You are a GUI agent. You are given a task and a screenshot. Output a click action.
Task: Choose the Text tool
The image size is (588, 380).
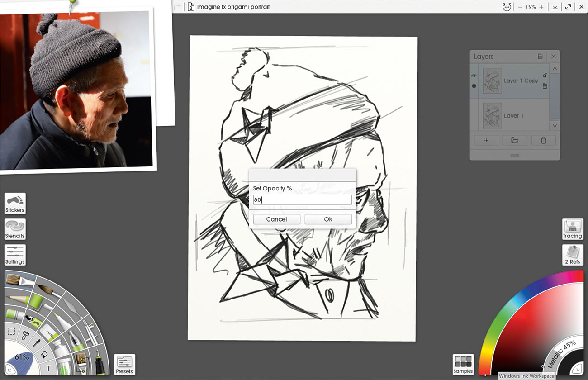[48, 368]
